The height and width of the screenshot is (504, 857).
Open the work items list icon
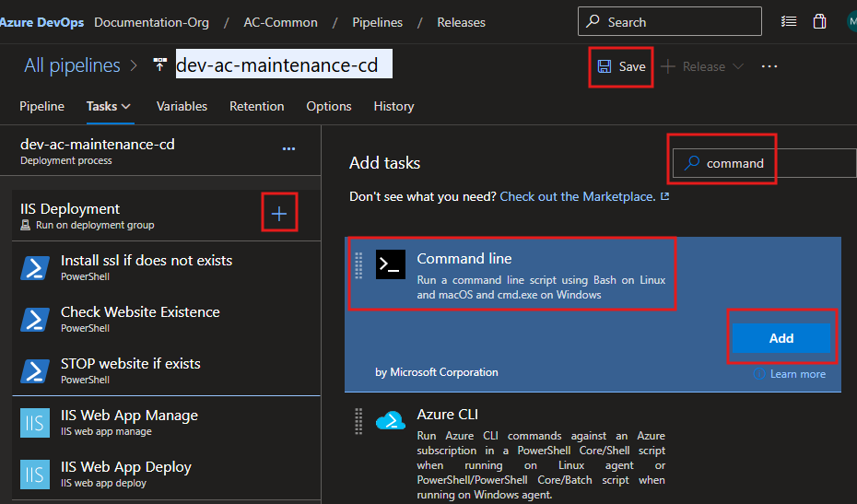coord(788,21)
